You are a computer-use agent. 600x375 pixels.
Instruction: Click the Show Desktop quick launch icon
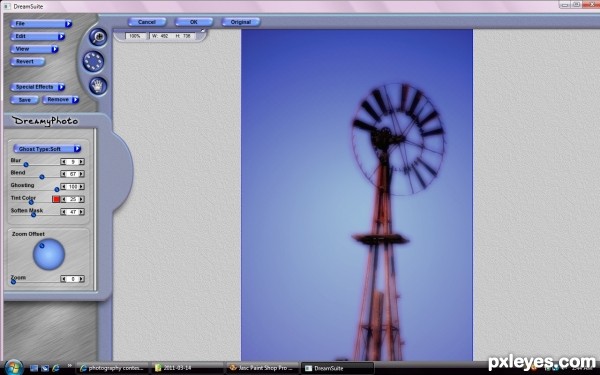tap(34, 368)
